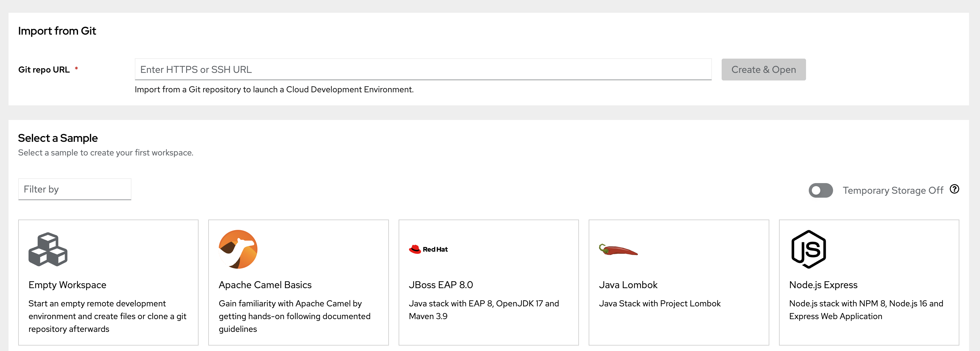
Task: Click the Empty Workspace cubes icon
Action: click(x=48, y=250)
